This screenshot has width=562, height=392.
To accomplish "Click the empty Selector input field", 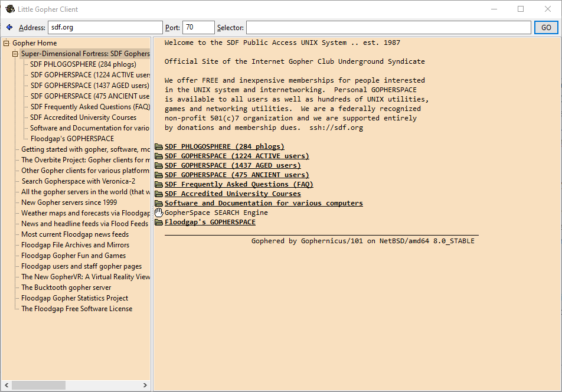I will coord(388,28).
